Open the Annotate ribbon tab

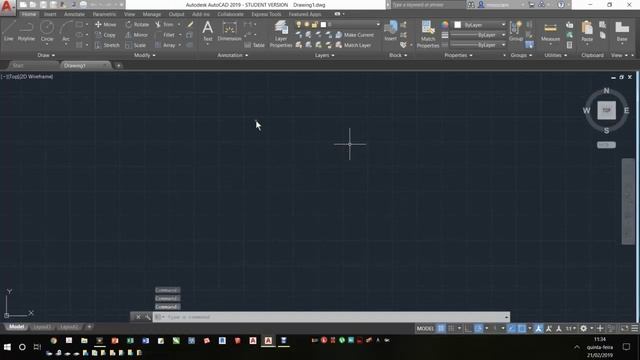click(74, 14)
